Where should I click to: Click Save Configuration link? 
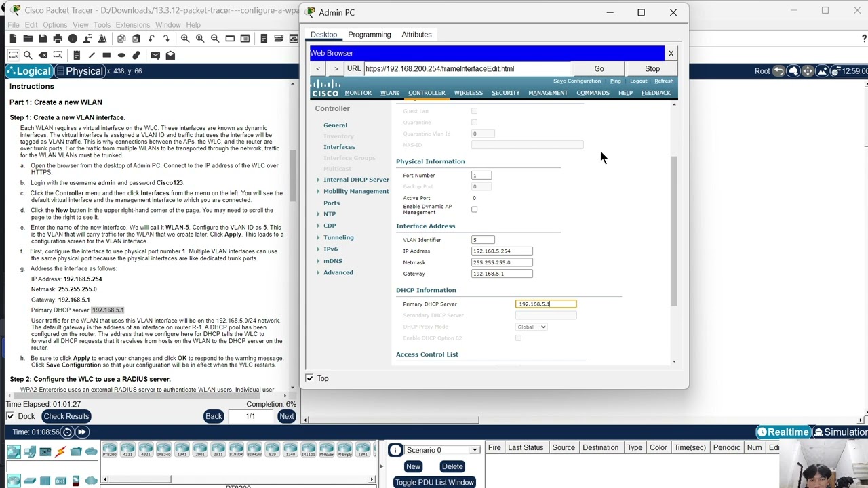[x=577, y=81]
